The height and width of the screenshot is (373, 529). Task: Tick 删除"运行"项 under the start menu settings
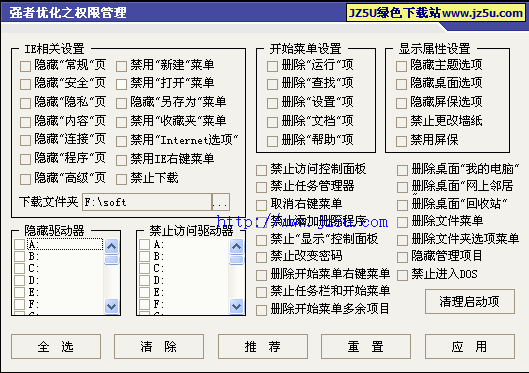click(x=272, y=66)
